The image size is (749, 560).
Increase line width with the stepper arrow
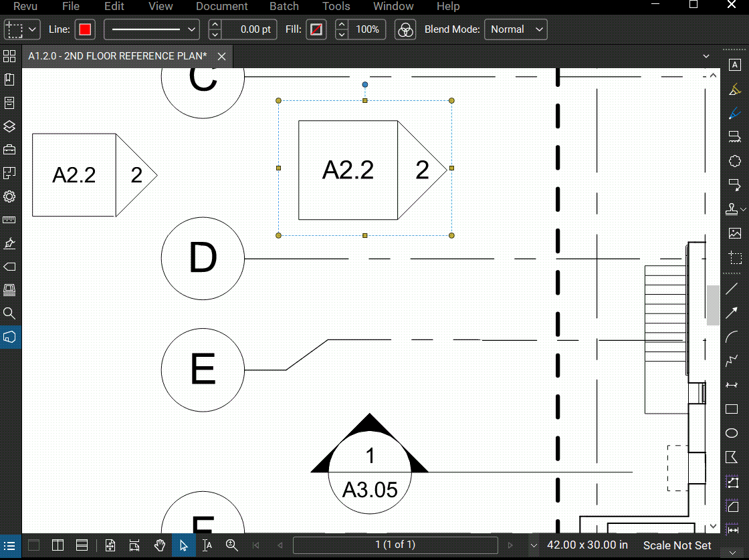pos(214,25)
